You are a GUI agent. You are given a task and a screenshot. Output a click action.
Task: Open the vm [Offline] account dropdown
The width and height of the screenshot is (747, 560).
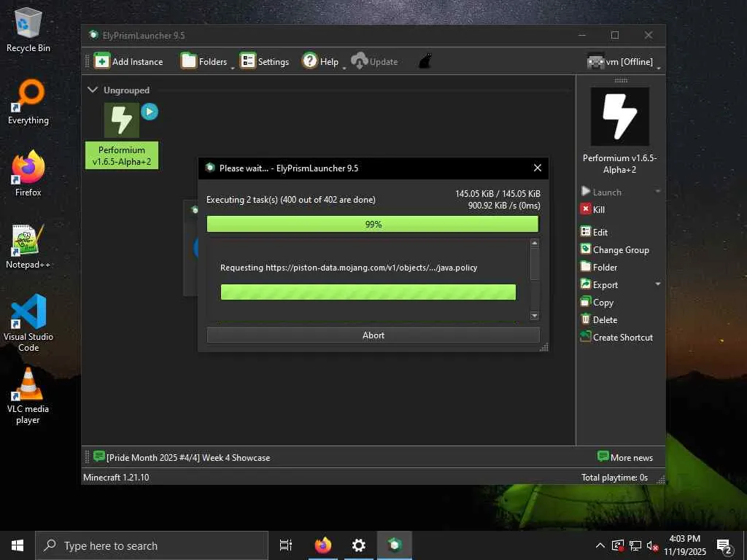point(623,61)
